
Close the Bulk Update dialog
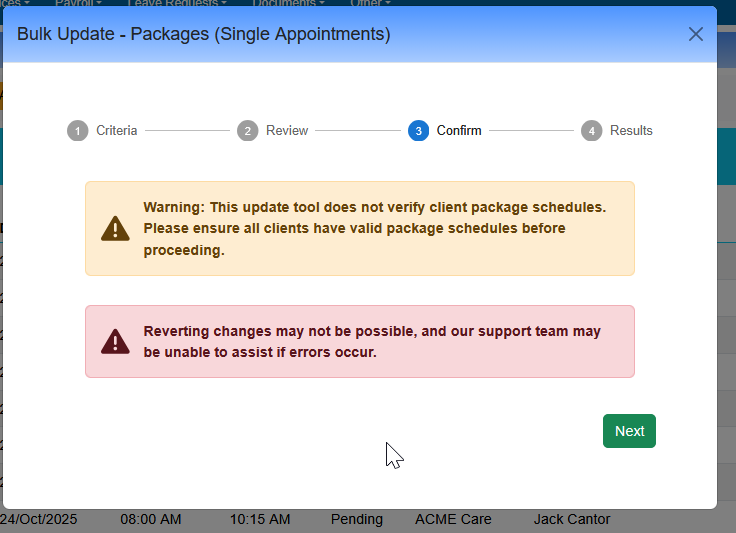[696, 34]
